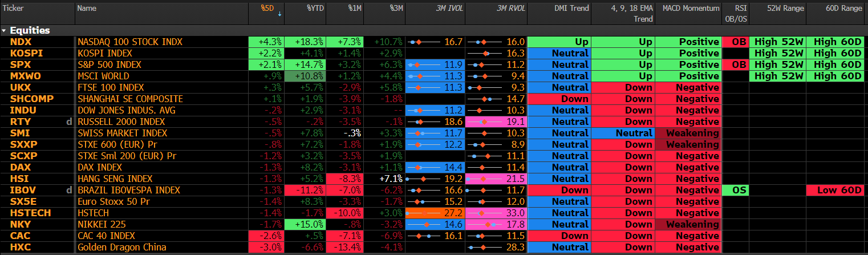Viewport: 868px width, 255px height.
Task: Click CAC -2.6% five-day cell
Action: 266,236
